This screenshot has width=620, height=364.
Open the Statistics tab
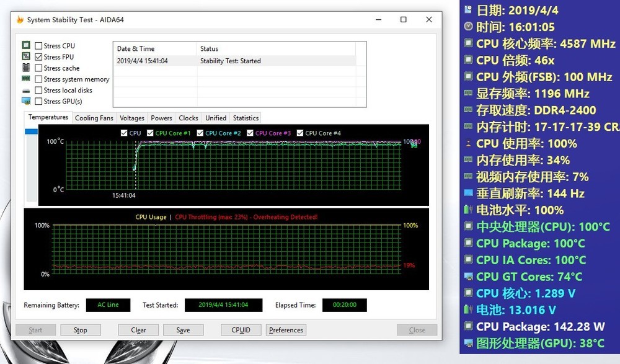246,118
